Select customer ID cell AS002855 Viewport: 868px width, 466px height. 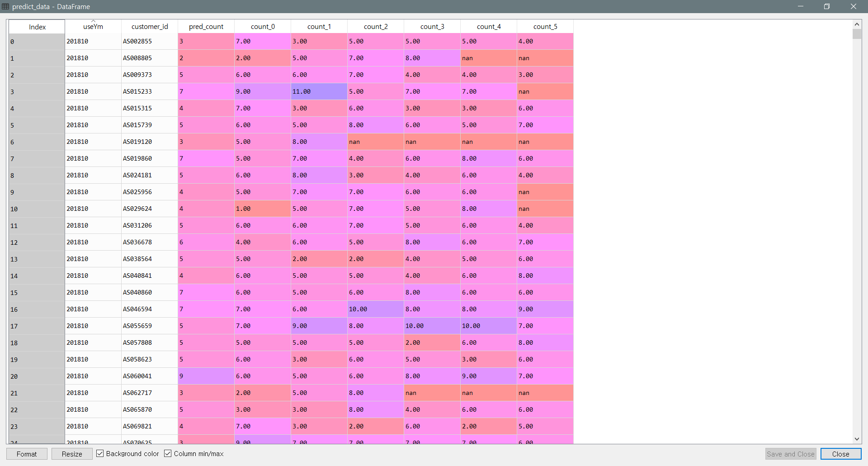coord(150,41)
